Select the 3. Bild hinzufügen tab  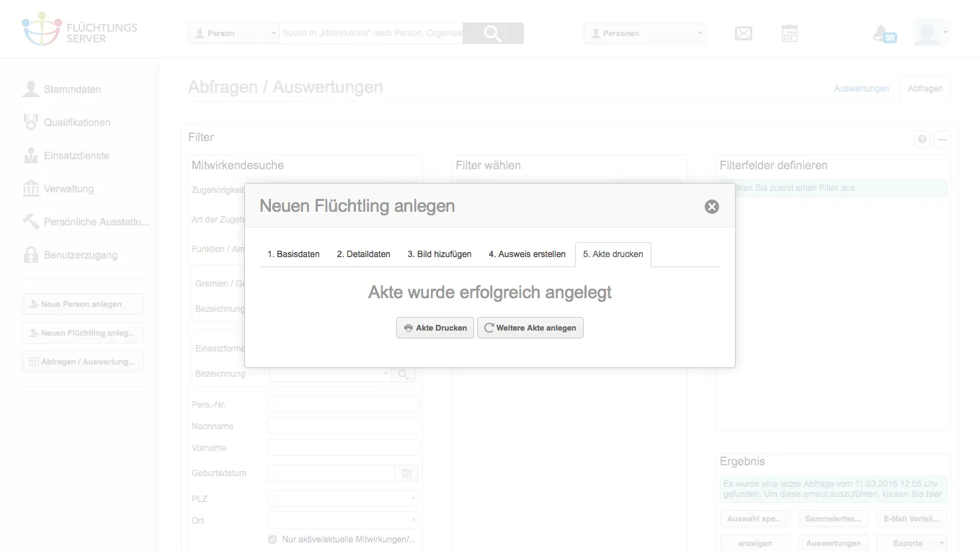(440, 254)
